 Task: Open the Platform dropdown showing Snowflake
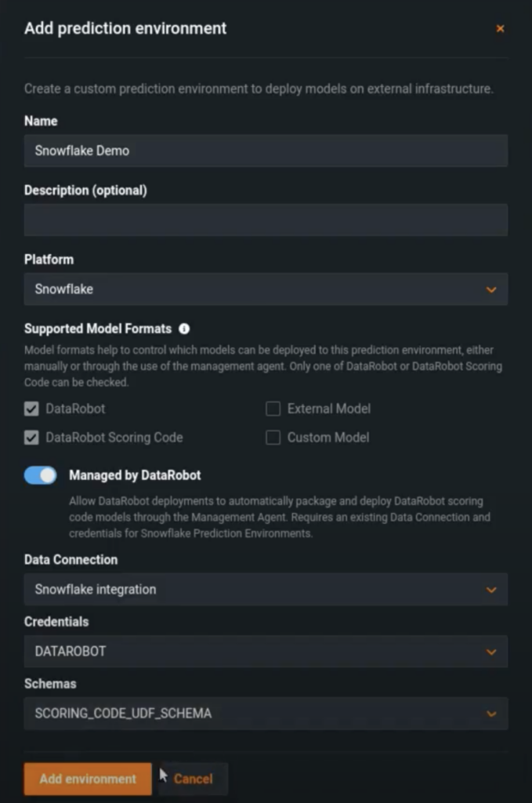click(266, 289)
